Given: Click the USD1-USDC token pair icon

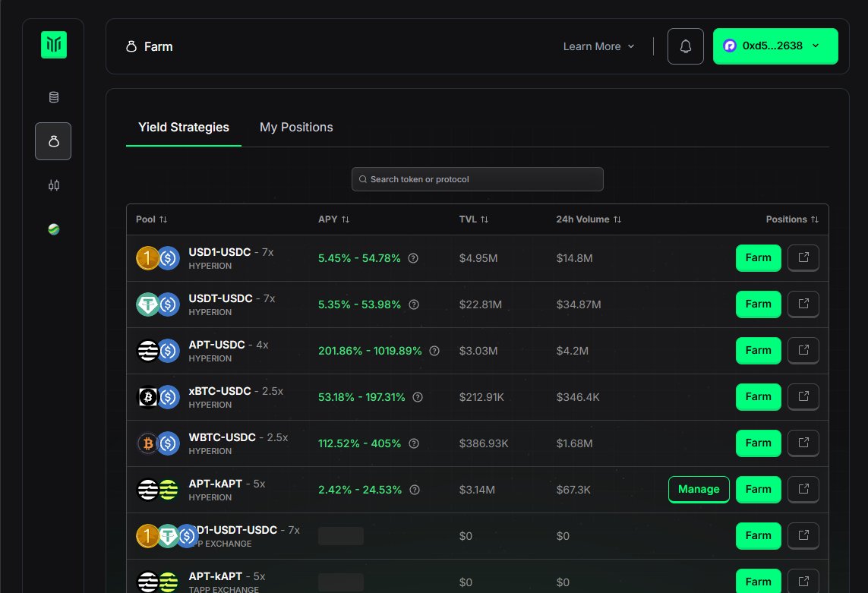Looking at the screenshot, I should pos(158,259).
